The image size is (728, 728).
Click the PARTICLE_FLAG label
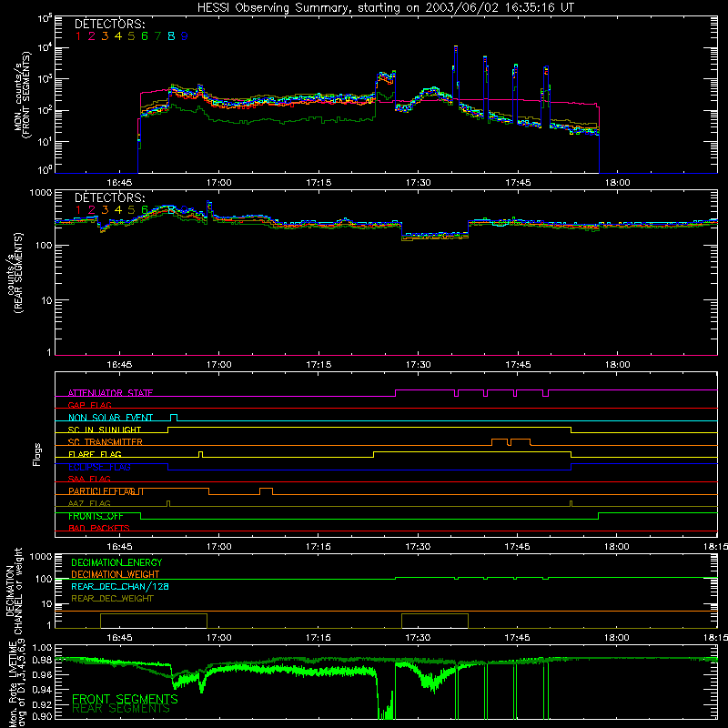(103, 490)
